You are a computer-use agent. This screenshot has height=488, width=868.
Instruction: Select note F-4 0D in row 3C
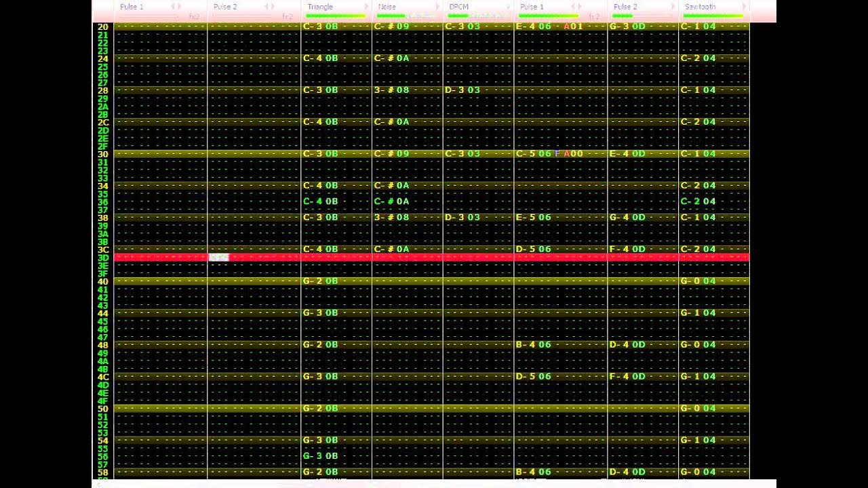[627, 249]
